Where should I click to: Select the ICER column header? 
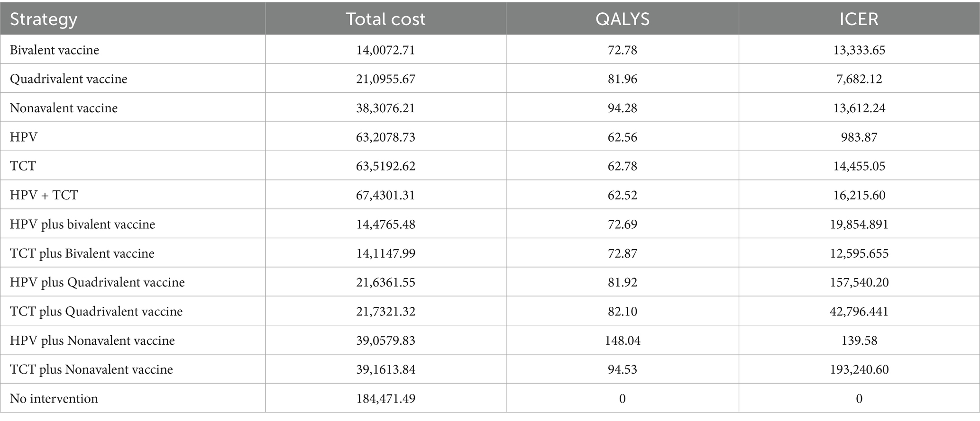(859, 19)
